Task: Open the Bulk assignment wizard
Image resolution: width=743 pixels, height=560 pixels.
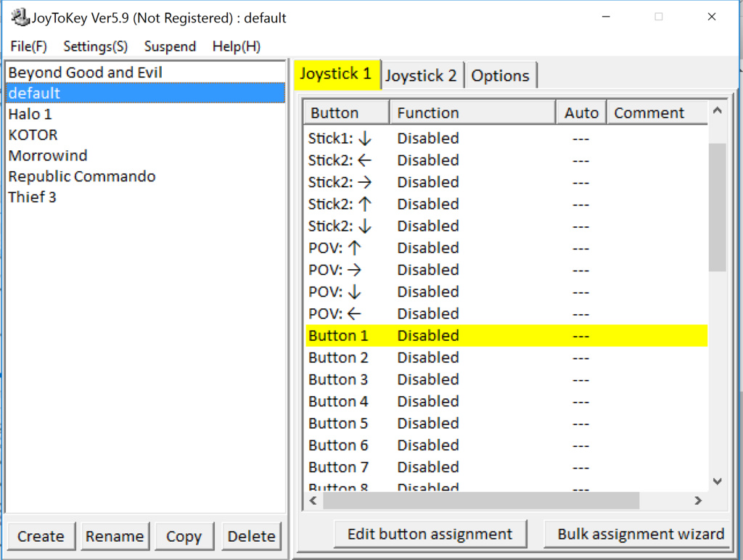Action: point(640,535)
